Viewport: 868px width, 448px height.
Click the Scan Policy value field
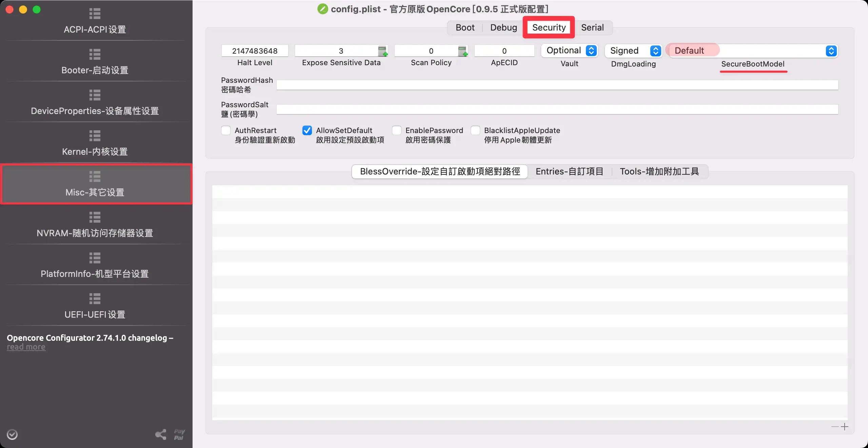[426, 51]
